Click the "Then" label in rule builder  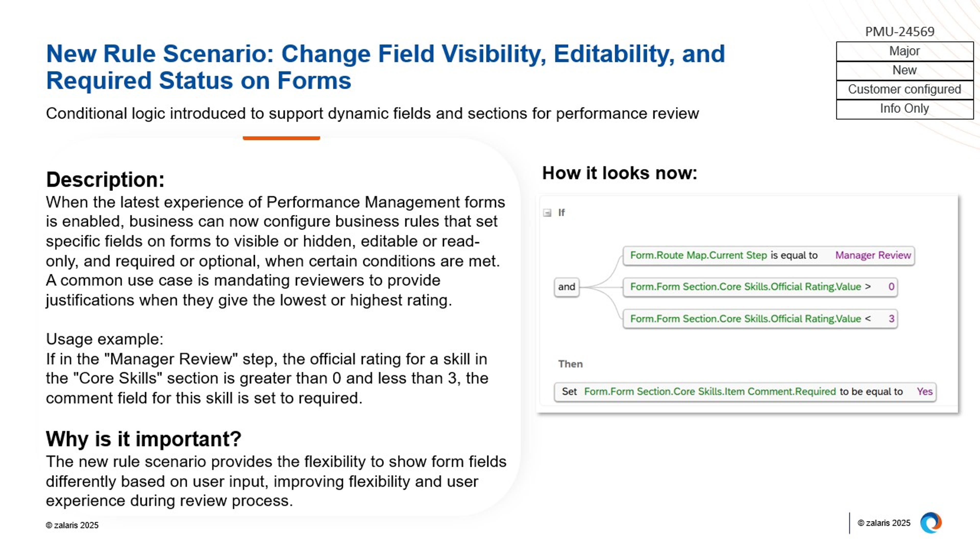pyautogui.click(x=571, y=364)
